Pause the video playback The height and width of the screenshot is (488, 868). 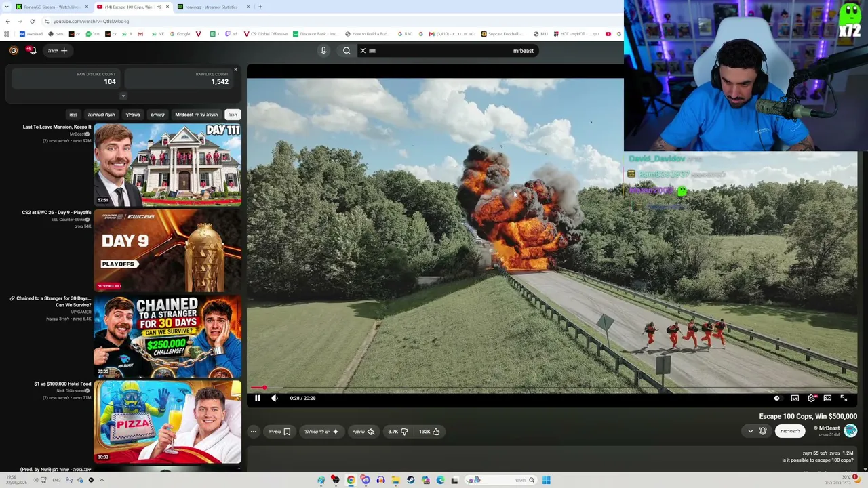[x=258, y=398]
